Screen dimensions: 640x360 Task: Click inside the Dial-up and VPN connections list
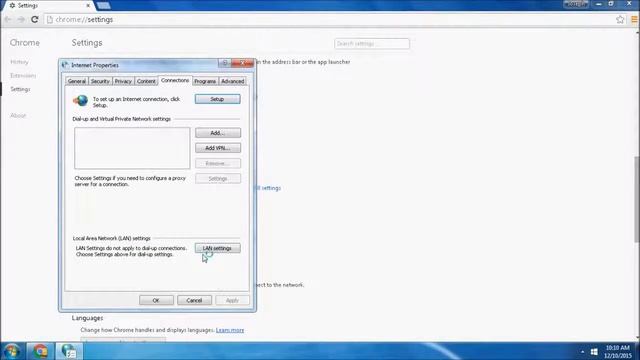[132, 148]
